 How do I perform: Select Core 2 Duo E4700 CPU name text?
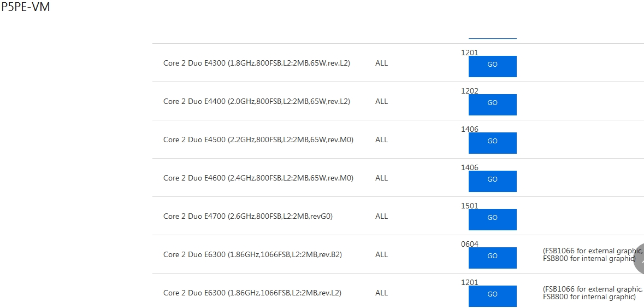247,216
